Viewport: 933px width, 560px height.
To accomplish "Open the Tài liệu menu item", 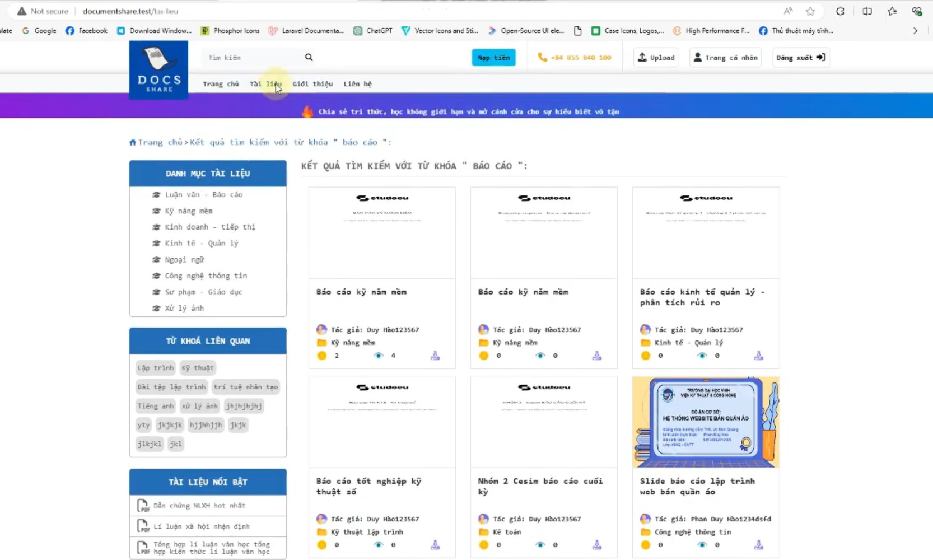I will pyautogui.click(x=265, y=84).
